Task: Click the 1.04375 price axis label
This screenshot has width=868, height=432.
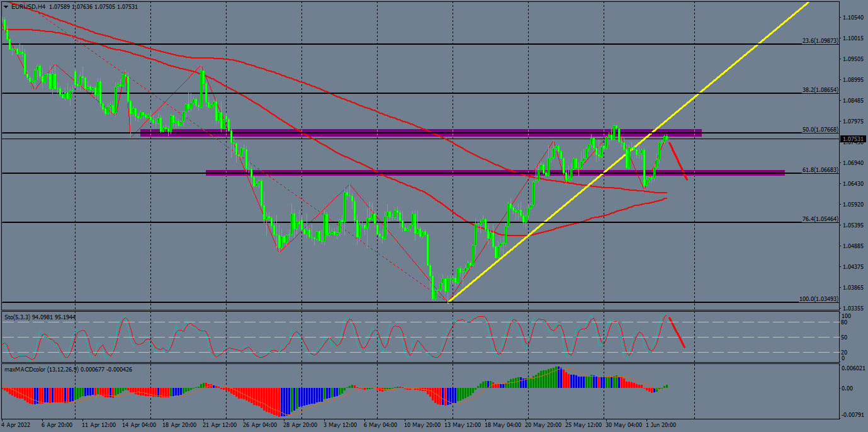Action: point(854,267)
